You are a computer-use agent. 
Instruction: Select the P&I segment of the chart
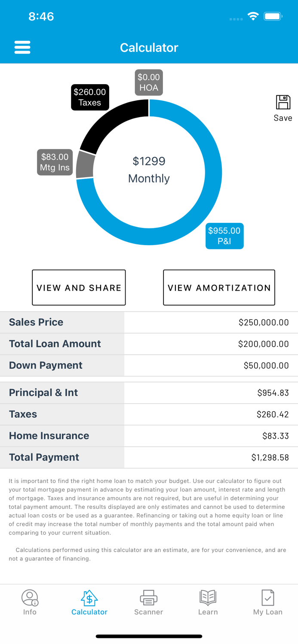pos(224,236)
